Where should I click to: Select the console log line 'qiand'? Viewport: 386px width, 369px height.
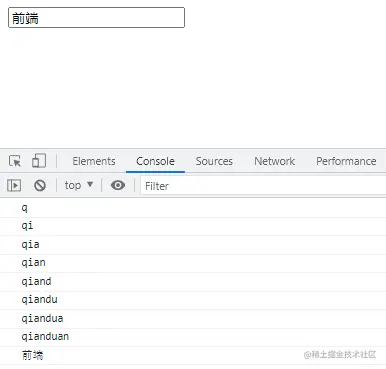193,282
